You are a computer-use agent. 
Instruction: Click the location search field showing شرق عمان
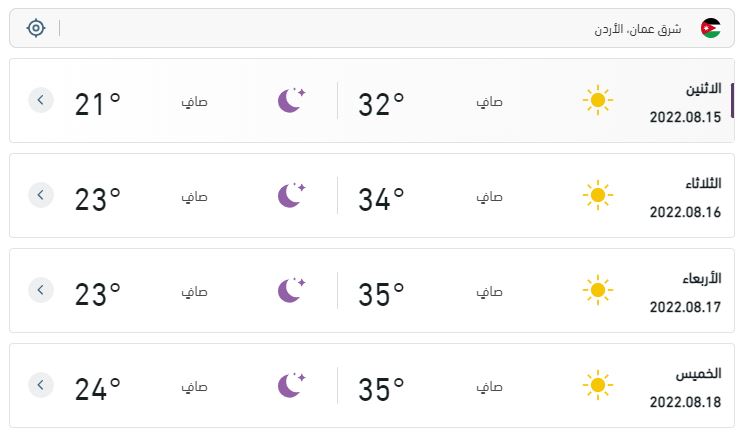click(x=372, y=28)
